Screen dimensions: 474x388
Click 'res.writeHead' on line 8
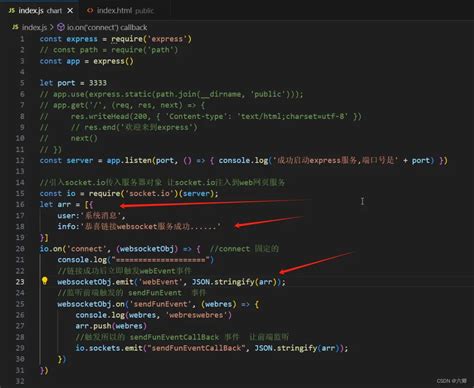pos(100,116)
